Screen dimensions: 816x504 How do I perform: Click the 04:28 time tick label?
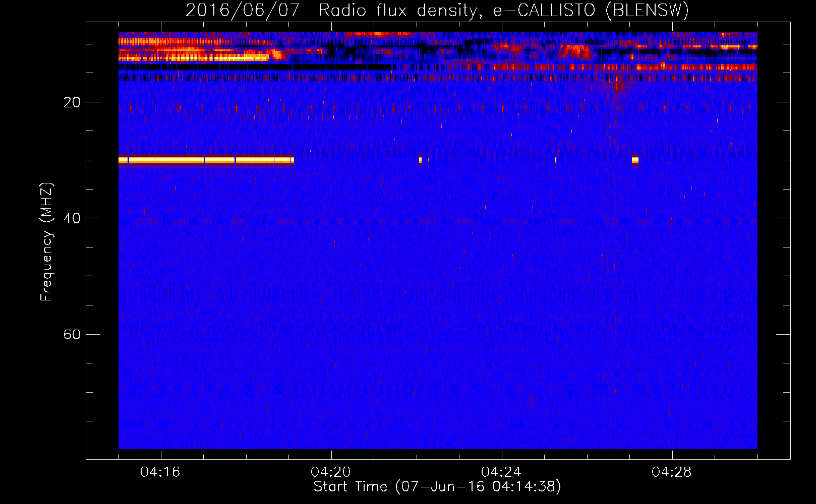click(x=671, y=472)
